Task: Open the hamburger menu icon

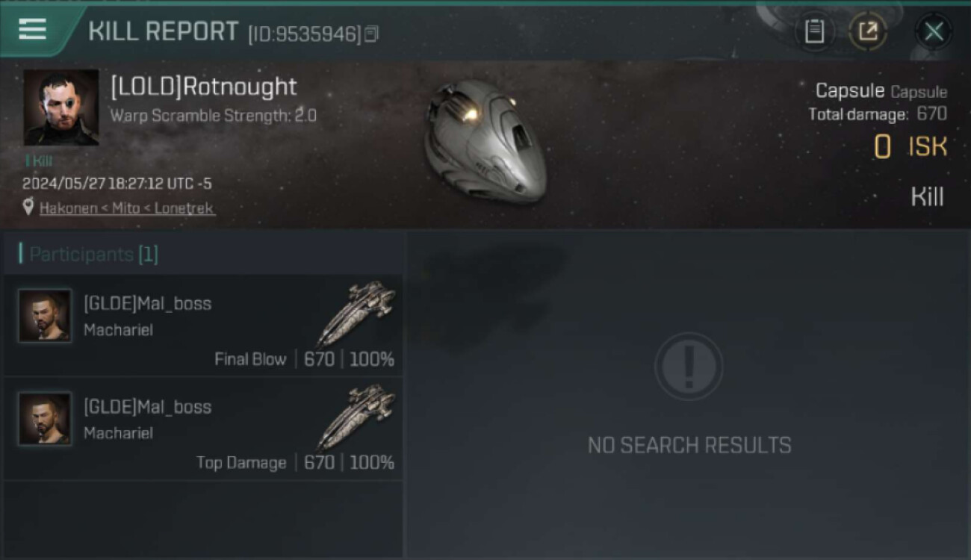Action: (x=32, y=29)
